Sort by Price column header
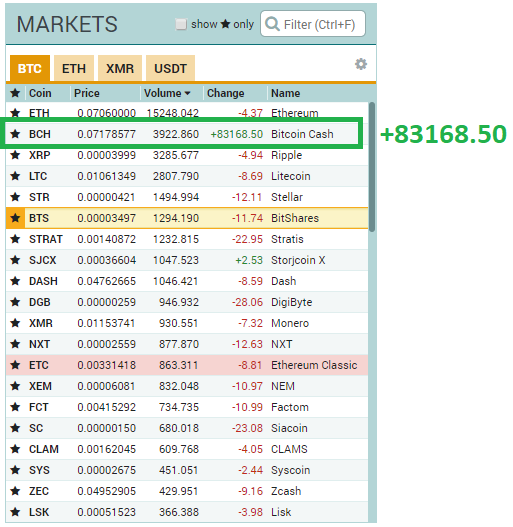 click(x=87, y=93)
